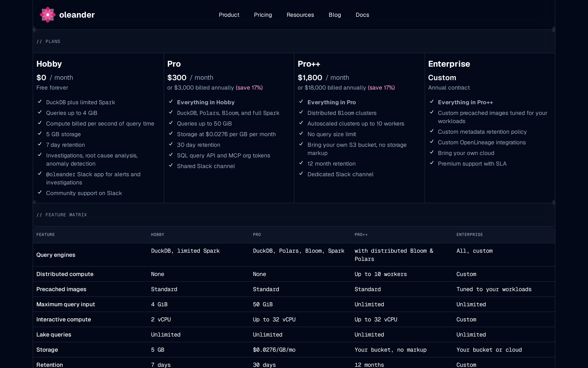Image resolution: width=588 pixels, height=368 pixels.
Task: Click the Lake queries row label
Action: 54,334
